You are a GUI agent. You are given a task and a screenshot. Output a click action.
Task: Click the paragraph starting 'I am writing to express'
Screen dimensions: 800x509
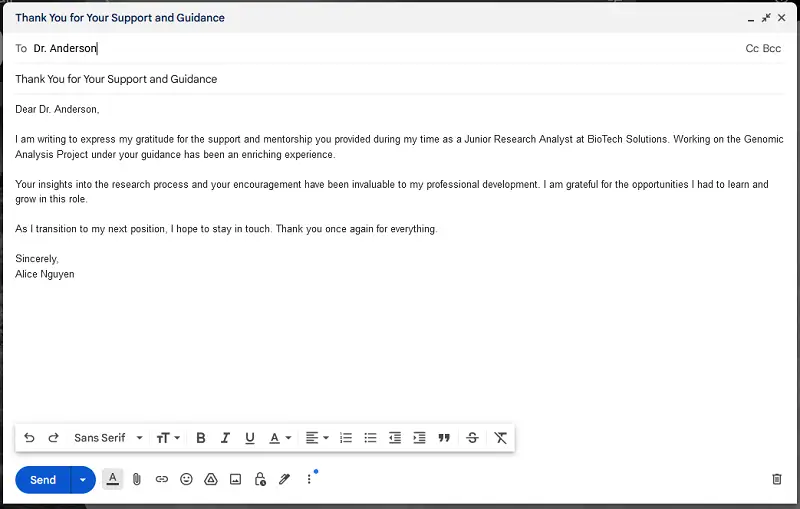(399, 146)
